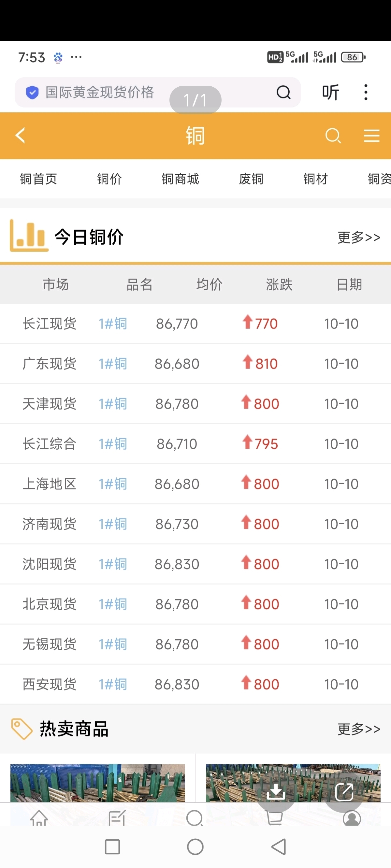Tap the 听 listen button
The height and width of the screenshot is (868, 391).
(330, 92)
